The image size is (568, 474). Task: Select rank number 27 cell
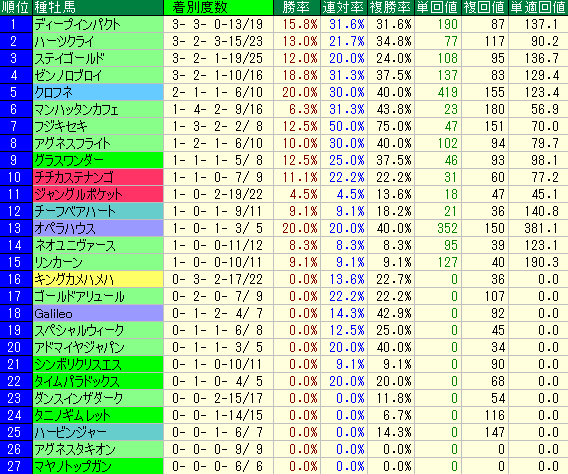(16, 466)
